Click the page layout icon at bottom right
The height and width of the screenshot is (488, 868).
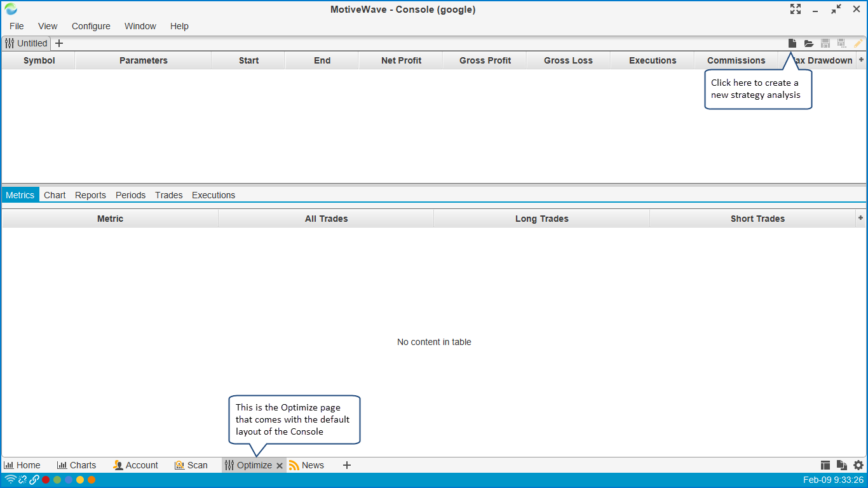(x=825, y=465)
